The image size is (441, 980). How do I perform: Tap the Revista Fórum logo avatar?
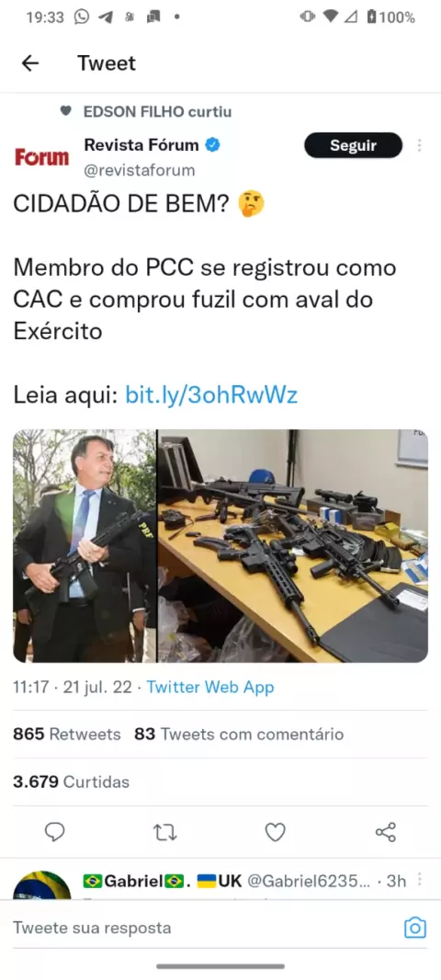pos(42,157)
